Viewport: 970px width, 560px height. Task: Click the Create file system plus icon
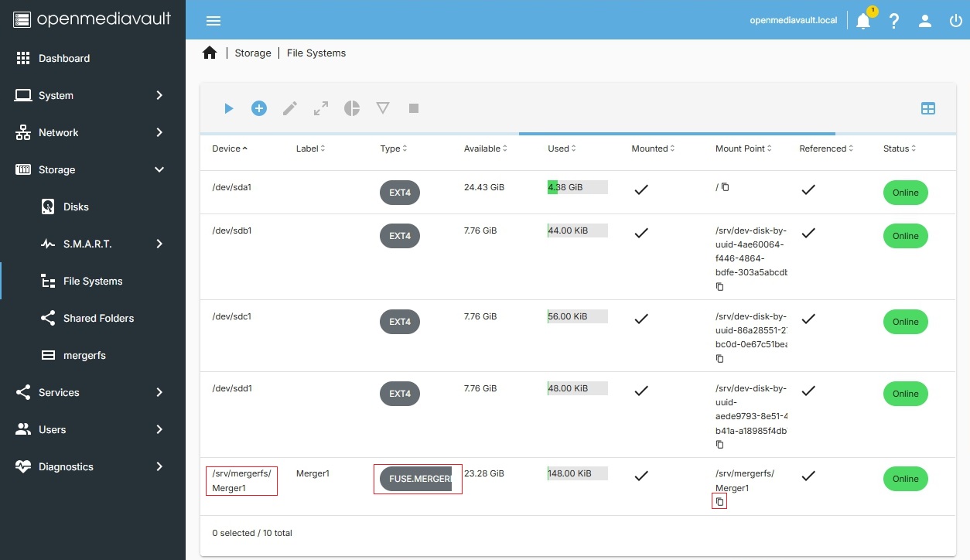[259, 109]
